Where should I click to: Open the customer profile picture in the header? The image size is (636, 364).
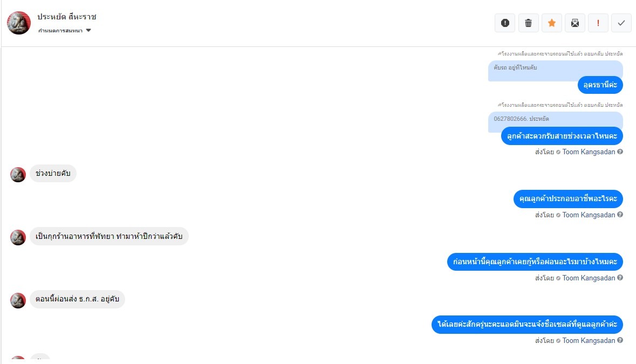pos(19,23)
